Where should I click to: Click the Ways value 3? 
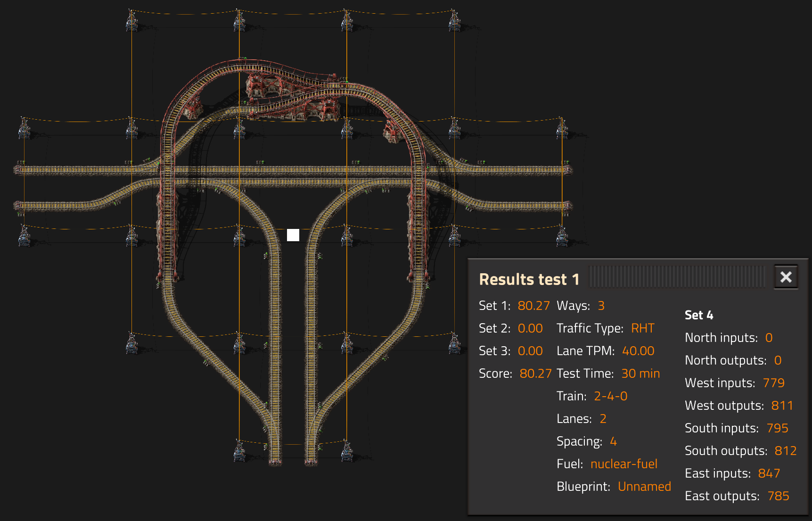[x=601, y=306]
